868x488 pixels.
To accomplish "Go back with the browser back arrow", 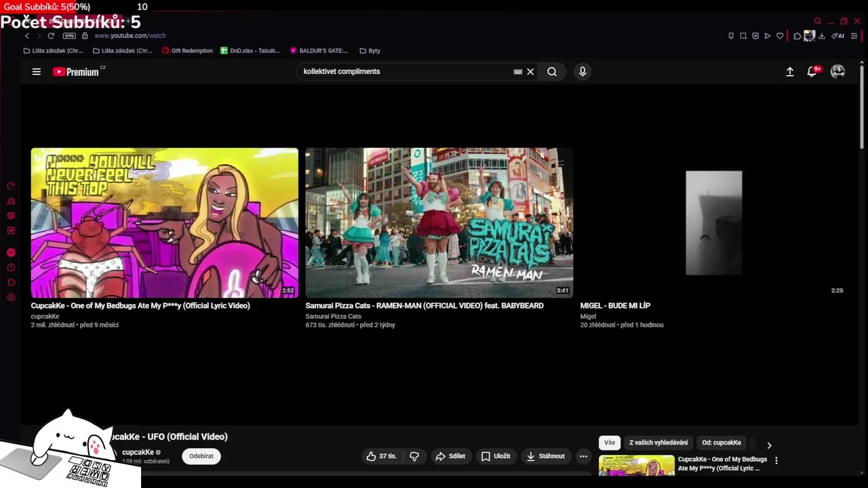I will 27,36.
